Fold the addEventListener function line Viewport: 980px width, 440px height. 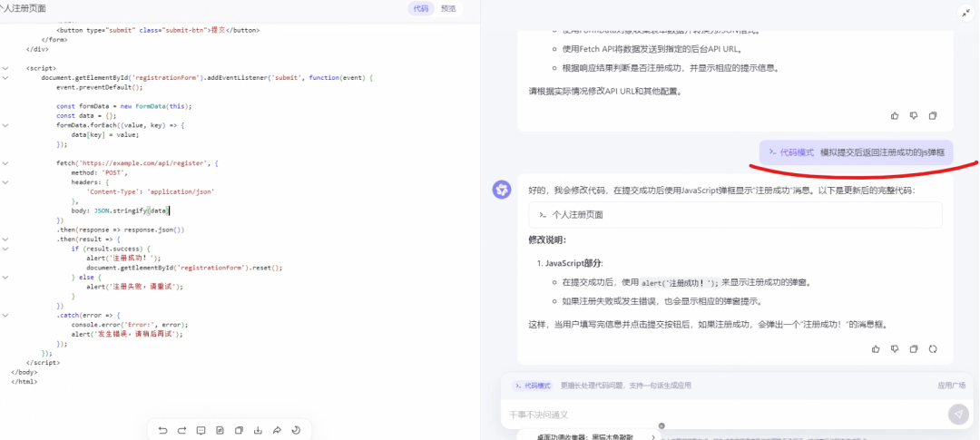click(x=5, y=77)
